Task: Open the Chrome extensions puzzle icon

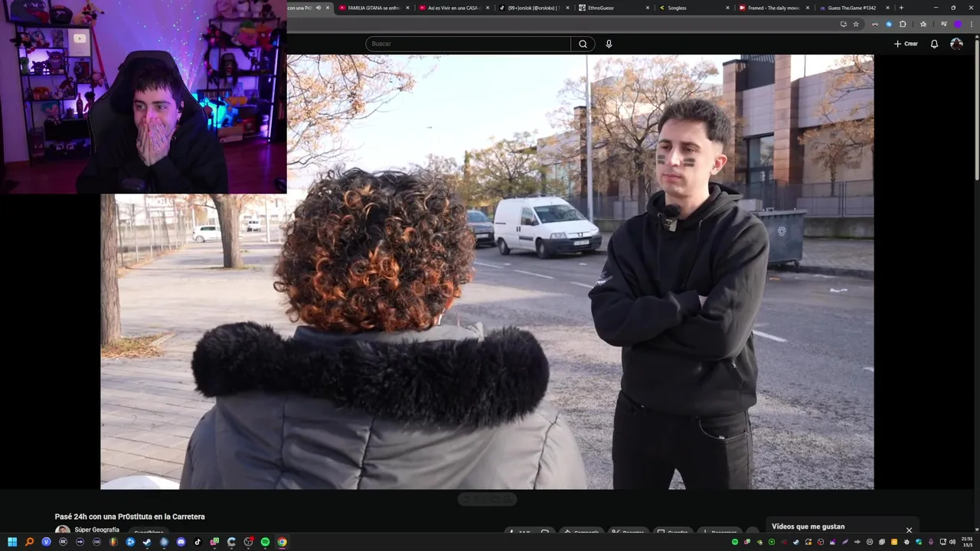Action: pyautogui.click(x=903, y=24)
